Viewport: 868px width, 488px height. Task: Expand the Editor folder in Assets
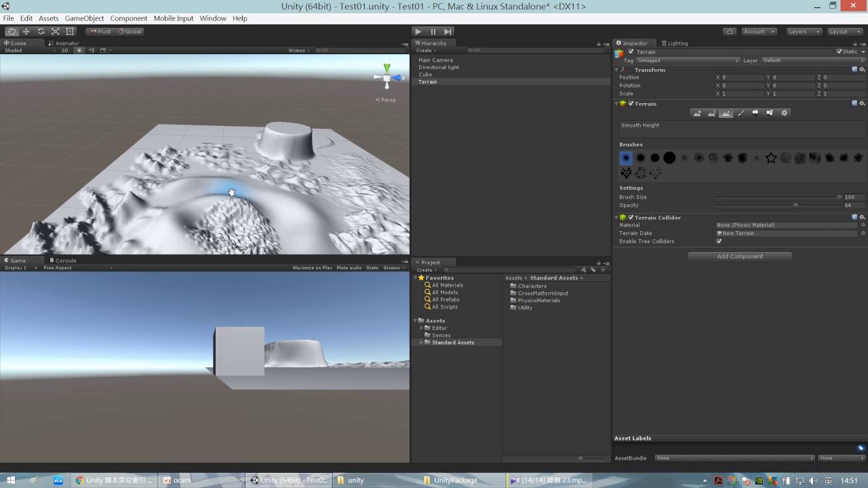coord(421,328)
